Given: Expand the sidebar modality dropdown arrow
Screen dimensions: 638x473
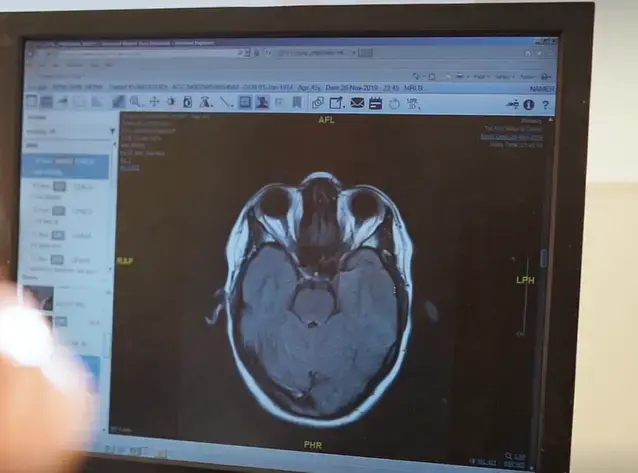Looking at the screenshot, I should pyautogui.click(x=112, y=131).
